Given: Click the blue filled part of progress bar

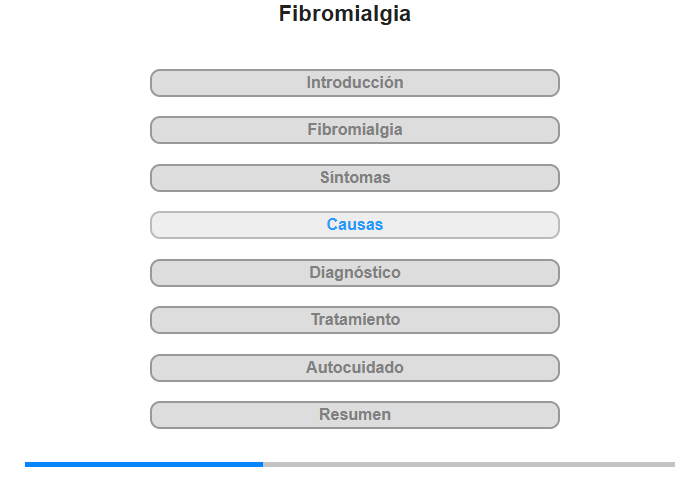Looking at the screenshot, I should (x=144, y=464).
